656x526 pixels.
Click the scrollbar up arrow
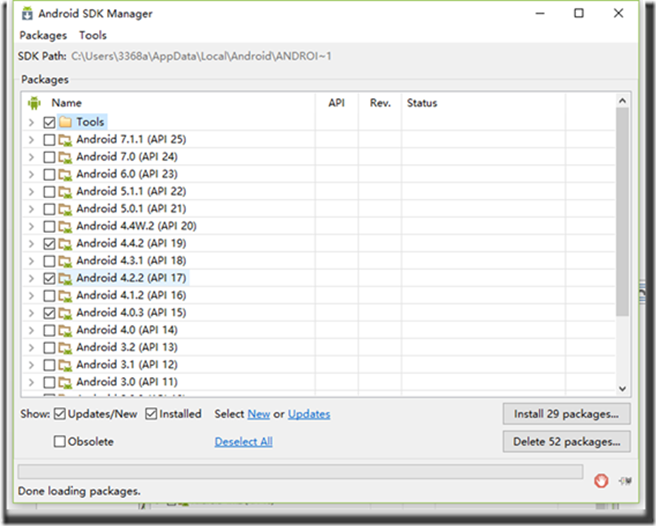[622, 101]
